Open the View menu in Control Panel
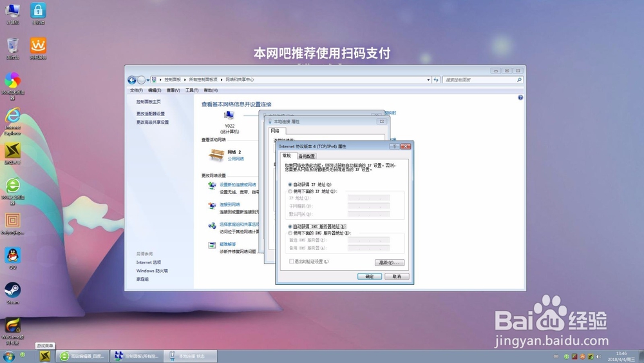This screenshot has width=644, height=363. point(173,90)
